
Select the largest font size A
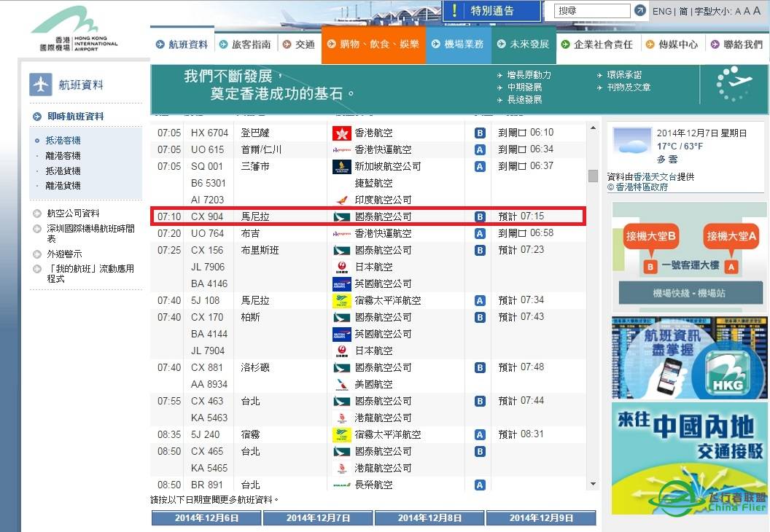pos(756,11)
